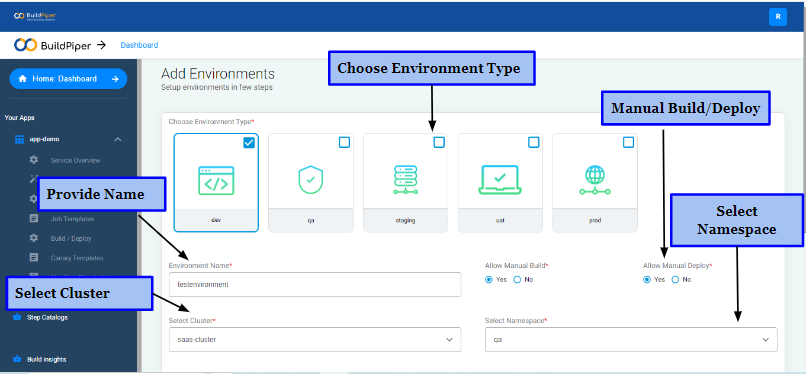This screenshot has height=374, width=806.
Task: Click the Service Overview gear icon
Action: [x=33, y=160]
